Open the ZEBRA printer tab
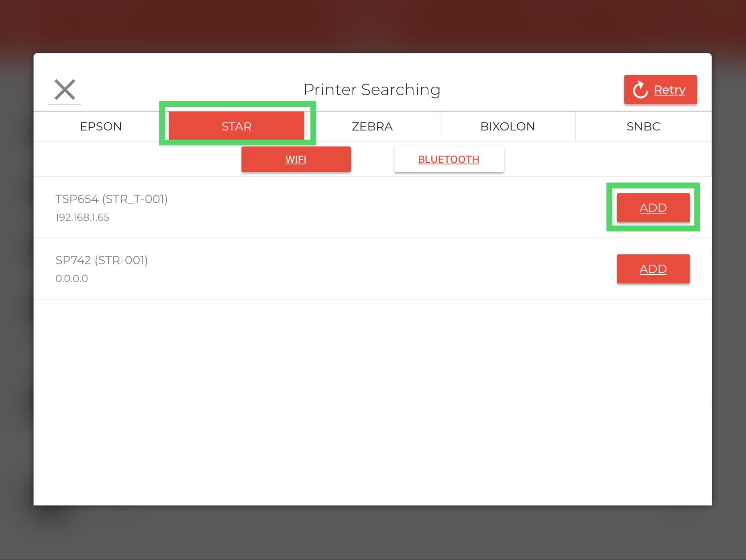Screen dimensions: 746x560 pyautogui.click(x=372, y=126)
